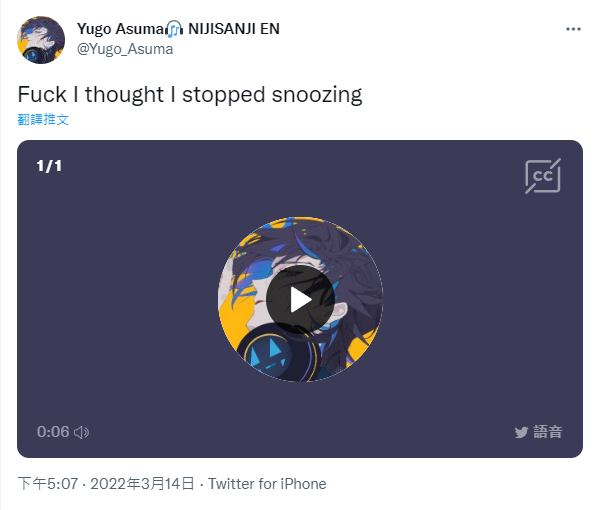Click the Twitter bird logo icon
Screen dimensions: 599x510
pyautogui.click(x=521, y=432)
